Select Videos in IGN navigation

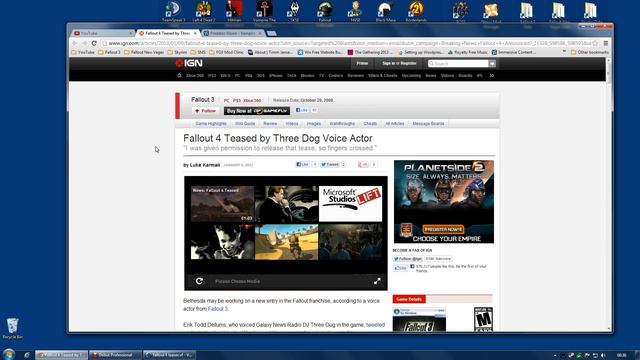pyautogui.click(x=447, y=76)
